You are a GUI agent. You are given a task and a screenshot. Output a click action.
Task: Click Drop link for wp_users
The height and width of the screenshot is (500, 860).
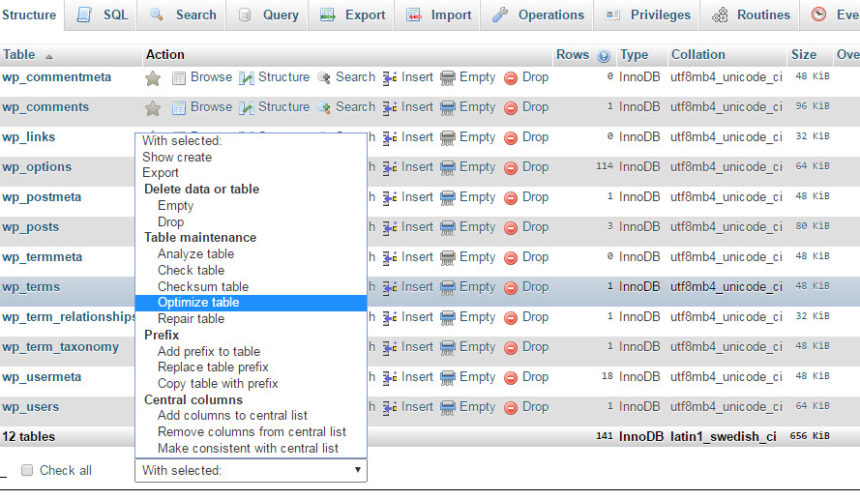click(x=535, y=407)
